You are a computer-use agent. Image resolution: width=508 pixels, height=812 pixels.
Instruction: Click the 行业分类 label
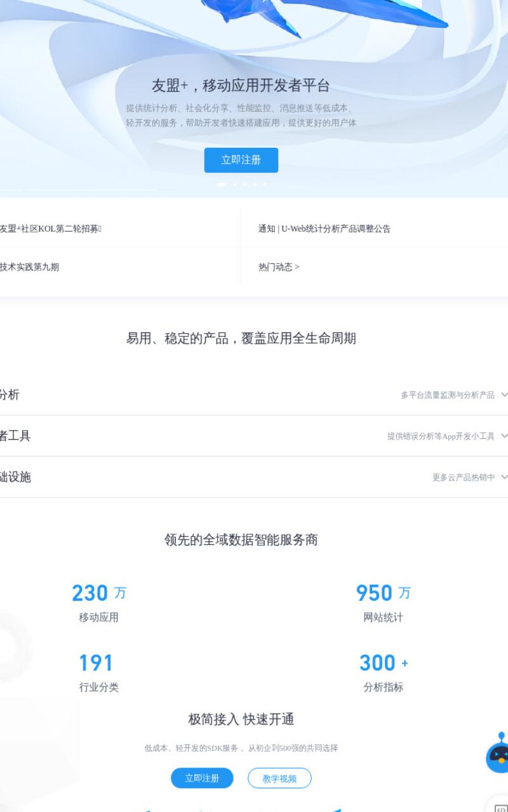point(98,687)
